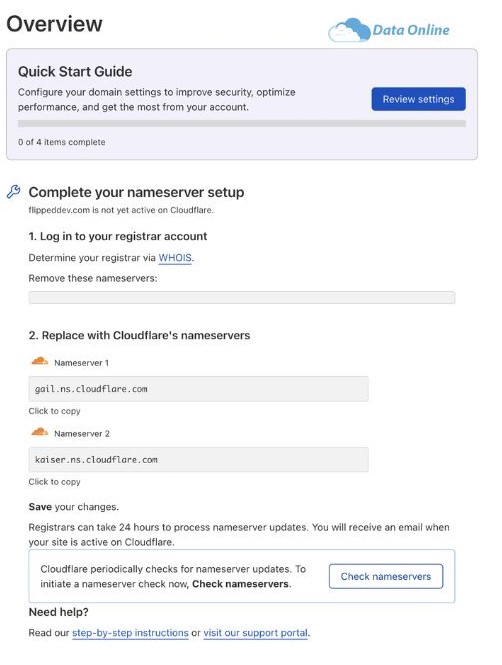Select the Check nameservers button
Image resolution: width=502 pixels, height=665 pixels.
386,576
